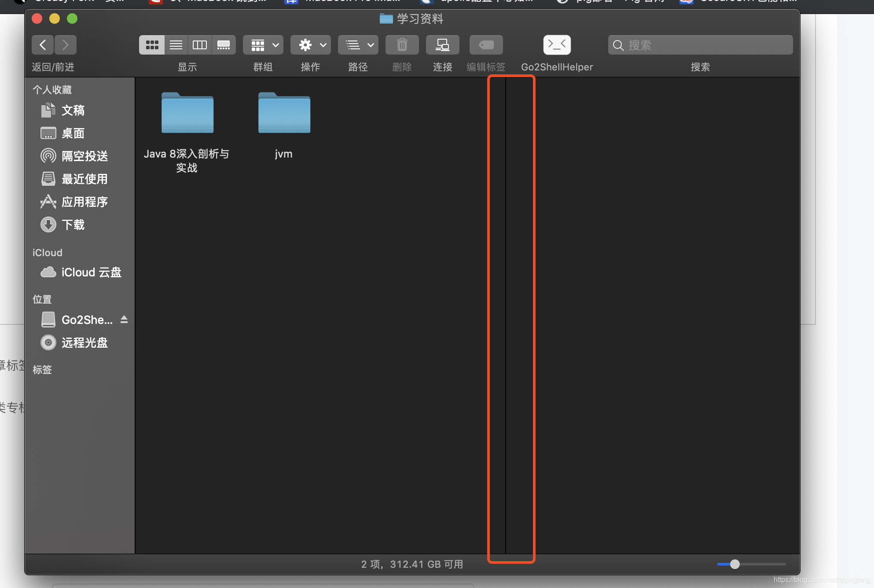Viewport: 874px width, 588px height.
Task: Select iCloud 云盘 in sidebar
Action: coord(91,272)
